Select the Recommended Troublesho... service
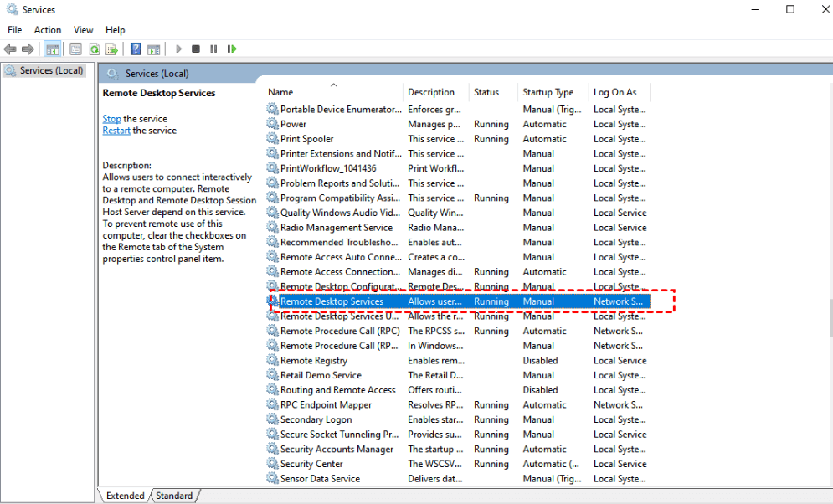 (339, 242)
